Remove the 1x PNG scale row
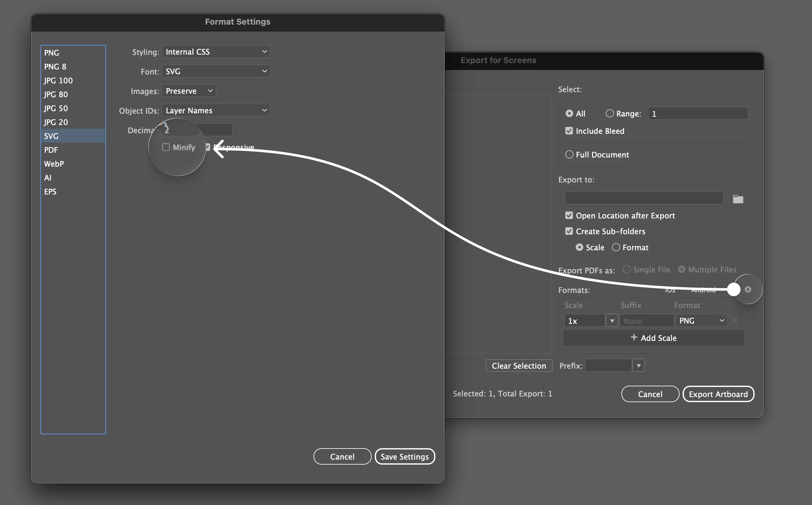This screenshot has height=505, width=812. point(735,321)
